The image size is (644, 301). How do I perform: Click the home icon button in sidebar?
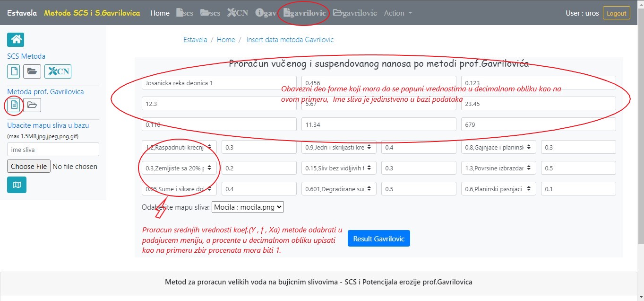16,40
